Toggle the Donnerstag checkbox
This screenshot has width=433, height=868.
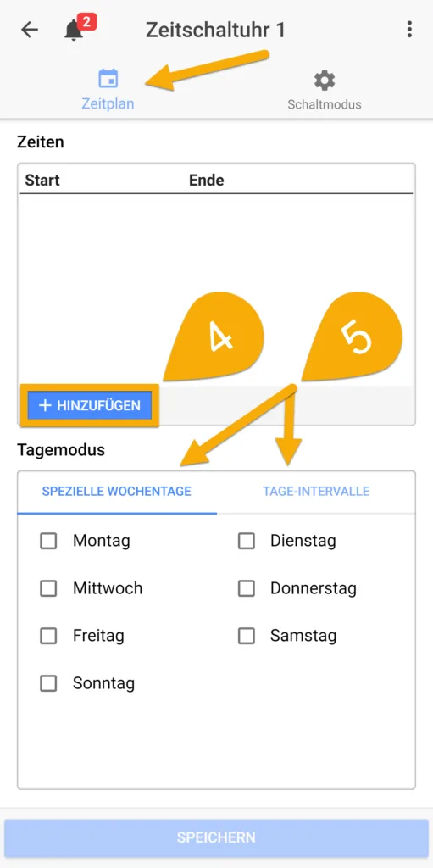[x=247, y=588]
